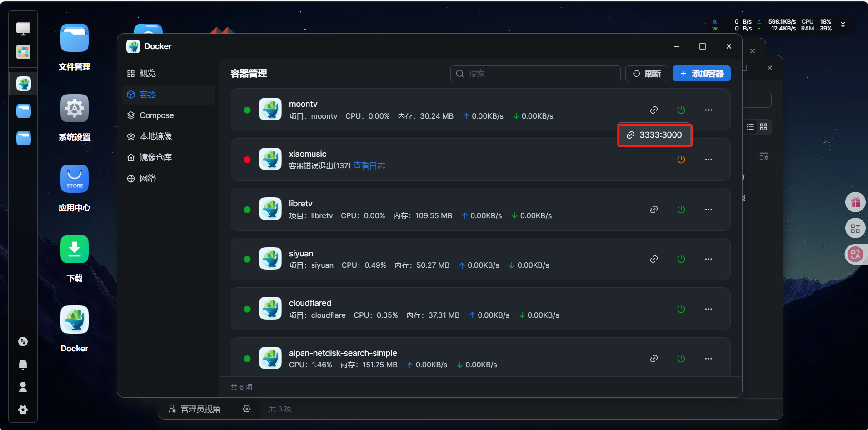Open the 本地镜像 local images menu item
868x430 pixels.
(x=168, y=136)
